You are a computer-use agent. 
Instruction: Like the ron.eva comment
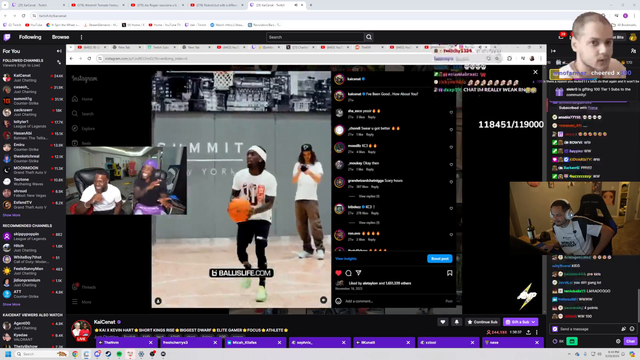pyautogui.click(x=451, y=235)
